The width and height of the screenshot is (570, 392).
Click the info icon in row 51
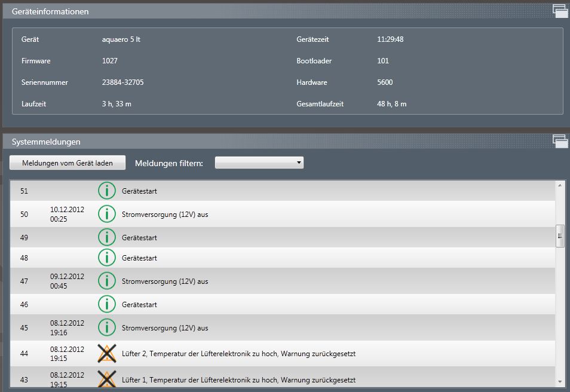(106, 191)
